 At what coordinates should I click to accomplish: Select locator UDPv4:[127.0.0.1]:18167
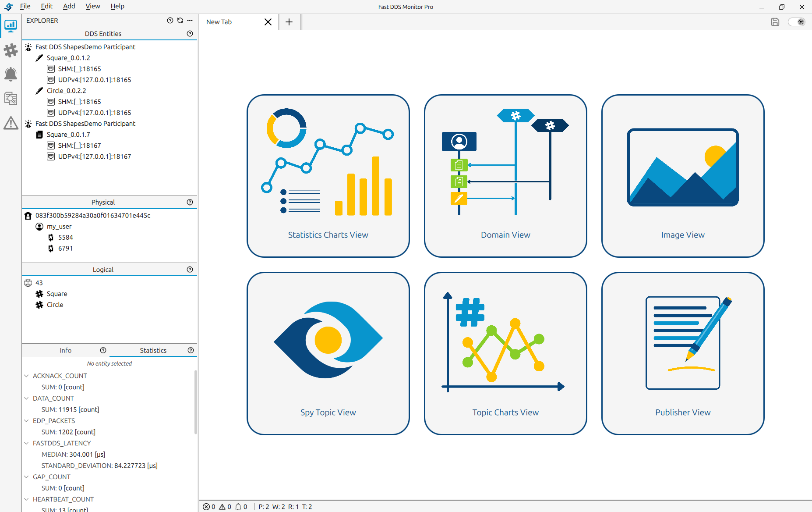(x=95, y=156)
